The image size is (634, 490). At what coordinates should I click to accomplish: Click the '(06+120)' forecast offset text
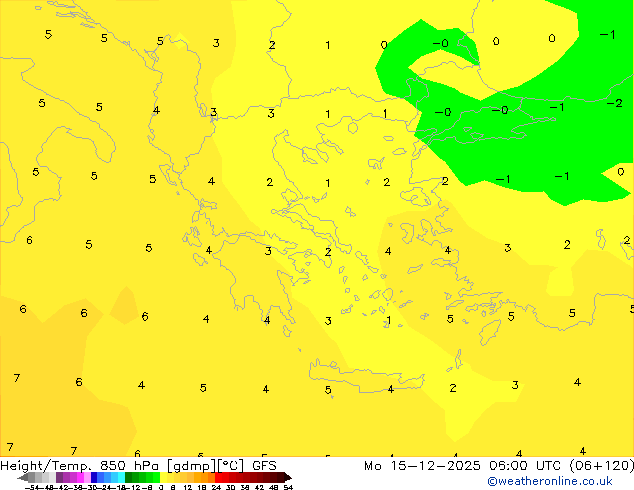click(x=602, y=466)
